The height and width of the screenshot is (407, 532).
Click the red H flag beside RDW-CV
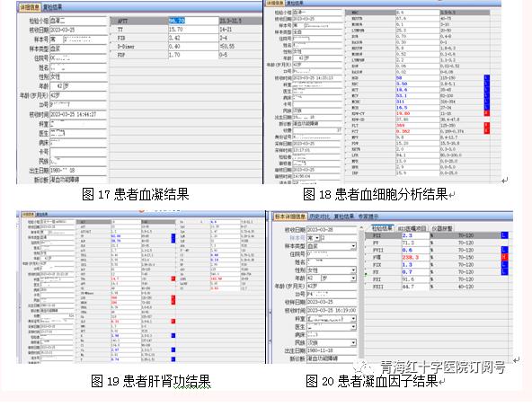coord(486,113)
